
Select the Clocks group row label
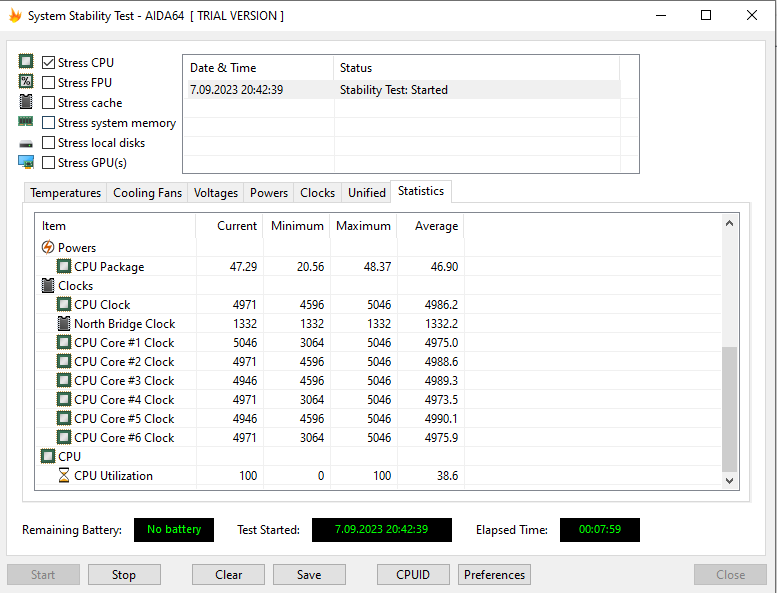tap(75, 286)
